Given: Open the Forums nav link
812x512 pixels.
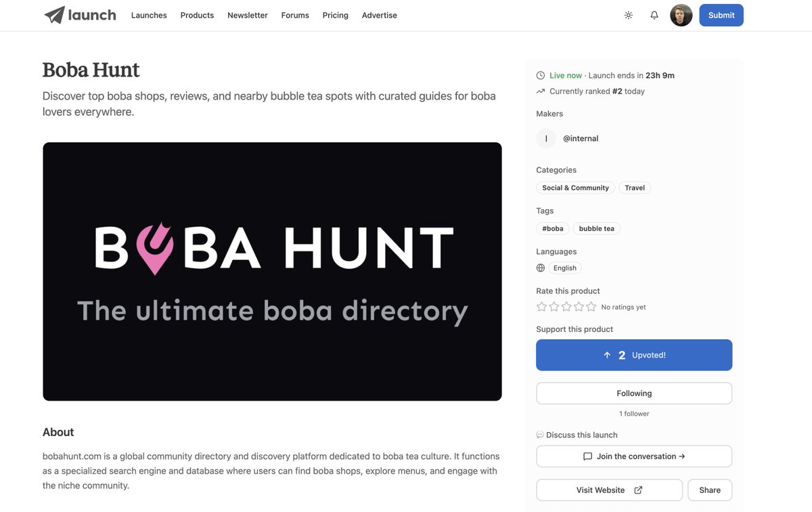Looking at the screenshot, I should 295,15.
